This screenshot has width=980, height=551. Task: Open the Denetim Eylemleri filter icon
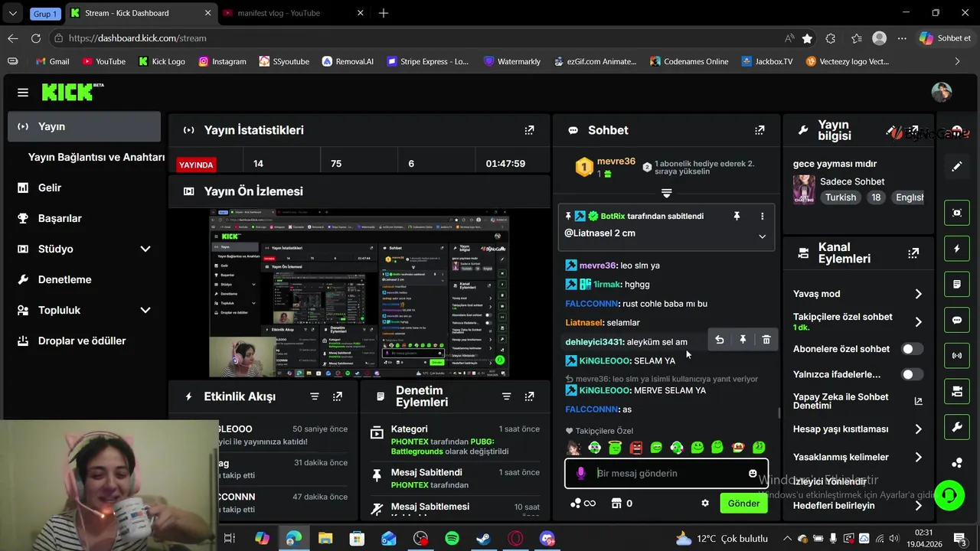tap(506, 396)
